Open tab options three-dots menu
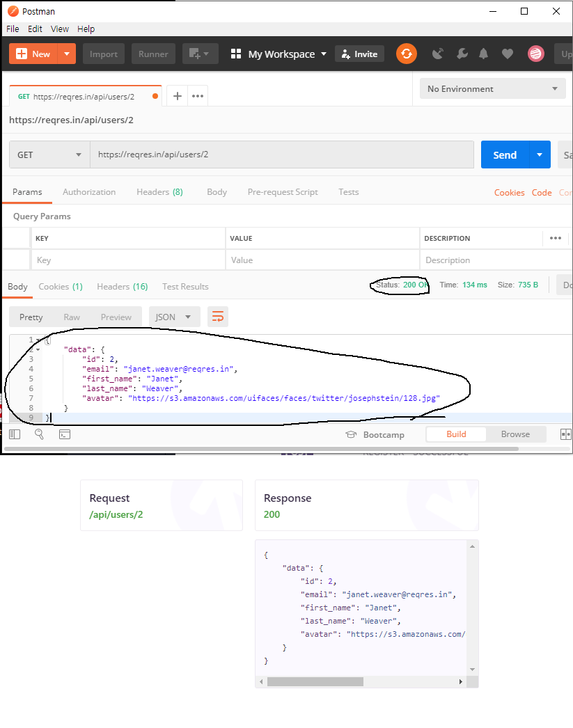 click(198, 96)
